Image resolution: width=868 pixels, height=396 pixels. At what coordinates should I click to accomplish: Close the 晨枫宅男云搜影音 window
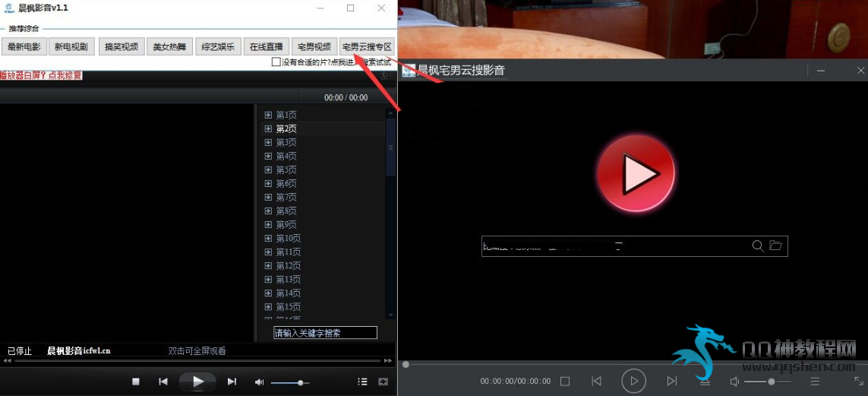860,71
